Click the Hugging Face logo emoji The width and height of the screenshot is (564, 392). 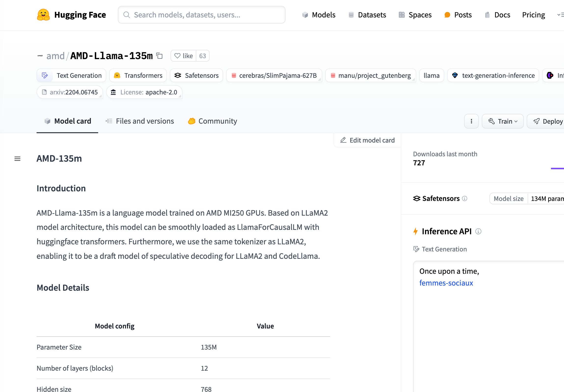coord(43,15)
